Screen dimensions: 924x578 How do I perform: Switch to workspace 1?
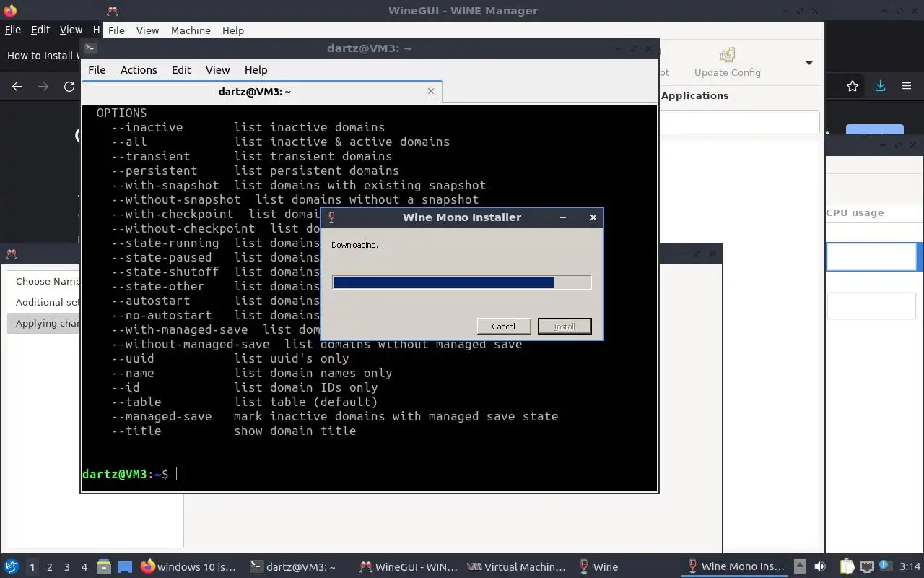tap(32, 567)
